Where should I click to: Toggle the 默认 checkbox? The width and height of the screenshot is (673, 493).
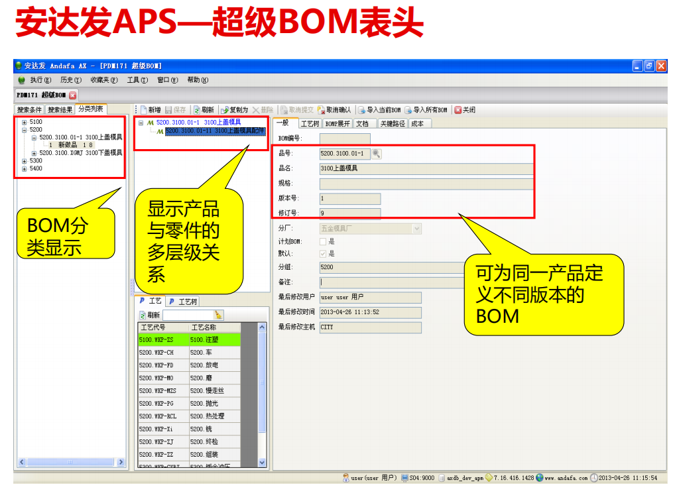coord(323,254)
